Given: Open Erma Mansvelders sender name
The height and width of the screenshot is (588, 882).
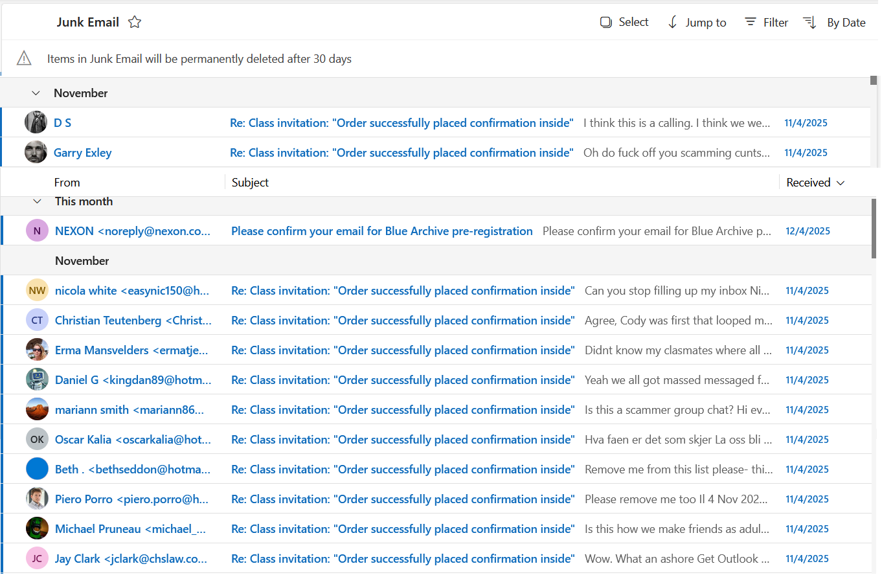Looking at the screenshot, I should tap(131, 350).
